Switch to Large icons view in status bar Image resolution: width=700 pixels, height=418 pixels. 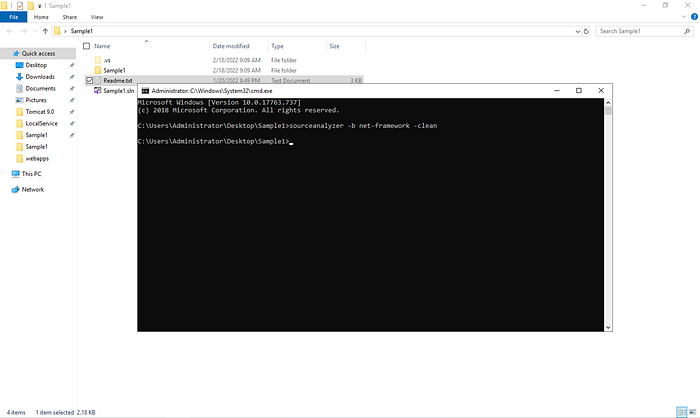(692, 412)
